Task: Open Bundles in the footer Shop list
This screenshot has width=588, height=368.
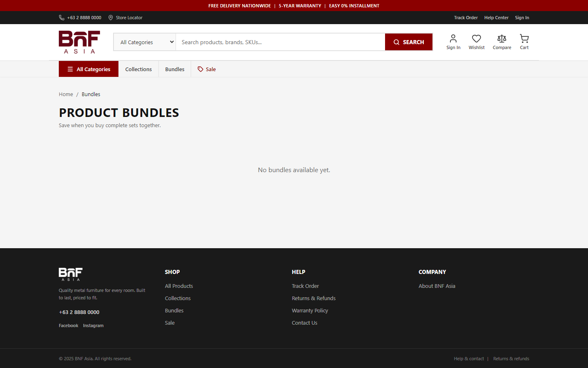Action: pos(174,310)
